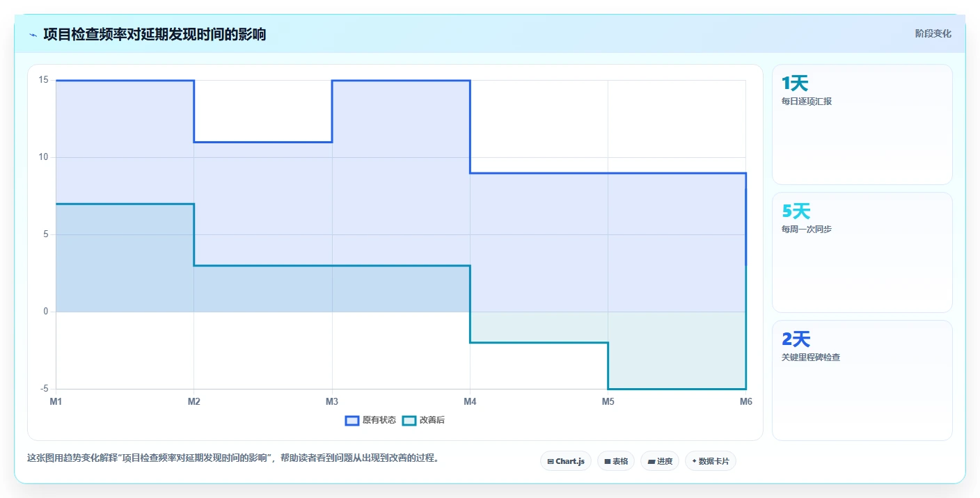Click the 10 y-axis label

(43, 157)
